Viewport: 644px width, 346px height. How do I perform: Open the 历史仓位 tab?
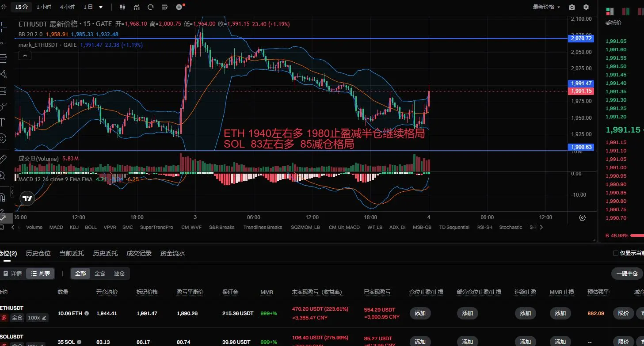pyautogui.click(x=38, y=253)
